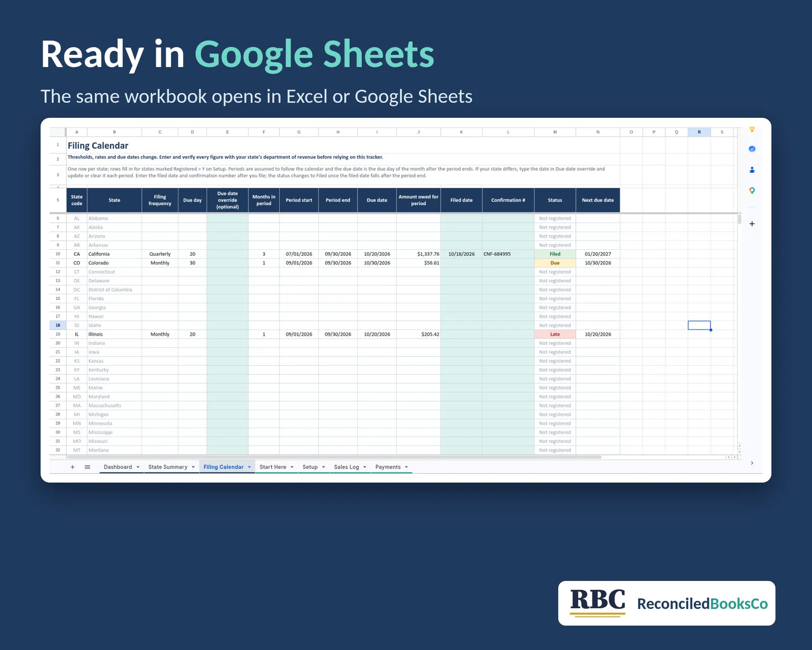Open Google Keep side panel icon
The height and width of the screenshot is (650, 812).
tap(752, 129)
